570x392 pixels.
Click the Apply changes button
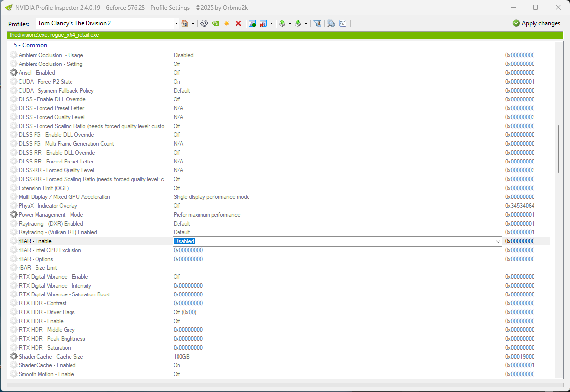click(x=536, y=23)
